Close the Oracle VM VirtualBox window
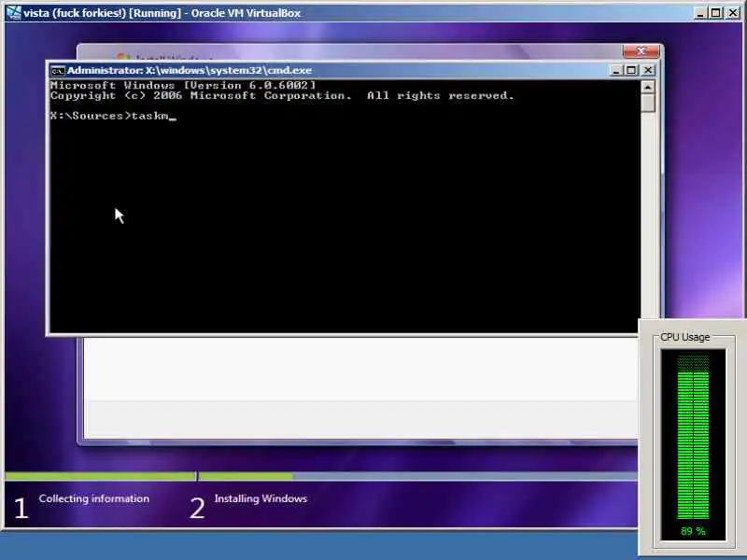The image size is (747, 560). [733, 13]
